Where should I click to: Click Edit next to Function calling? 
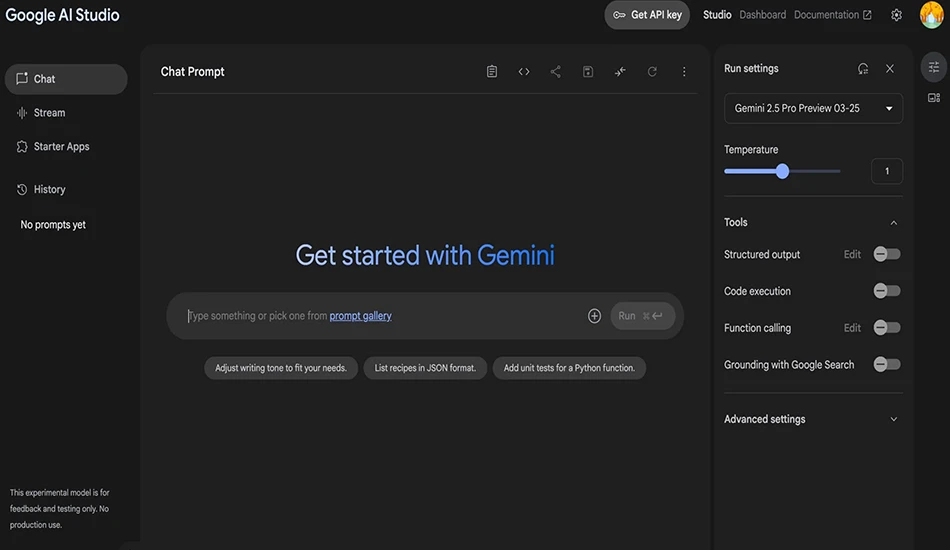point(852,328)
